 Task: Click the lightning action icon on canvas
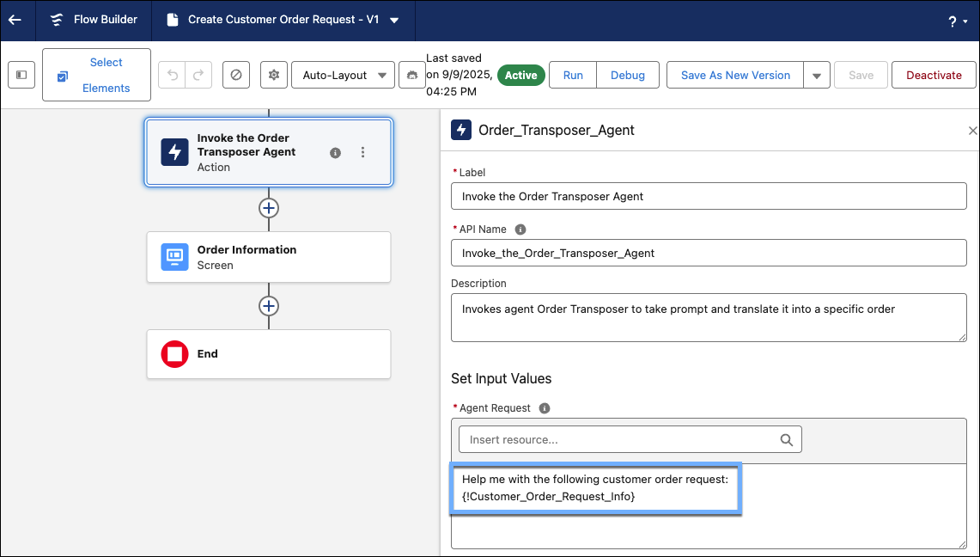click(x=174, y=152)
